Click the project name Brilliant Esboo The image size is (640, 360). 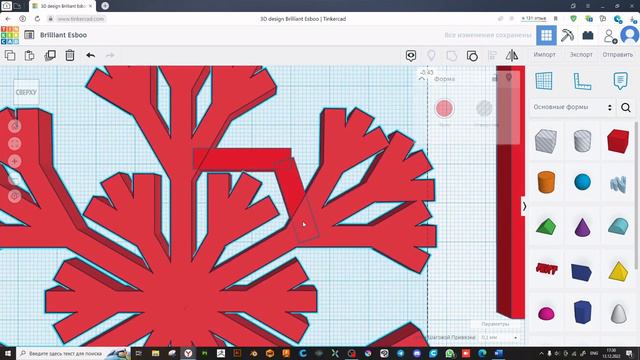point(63,35)
